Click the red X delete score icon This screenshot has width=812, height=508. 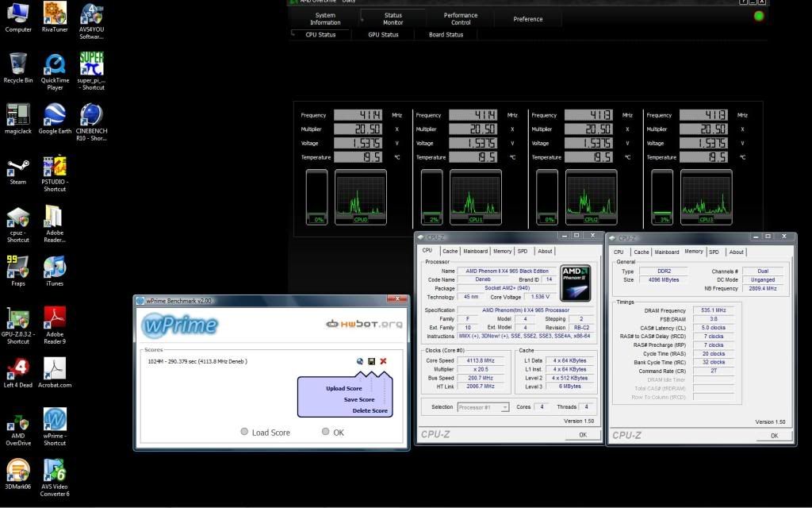(383, 361)
